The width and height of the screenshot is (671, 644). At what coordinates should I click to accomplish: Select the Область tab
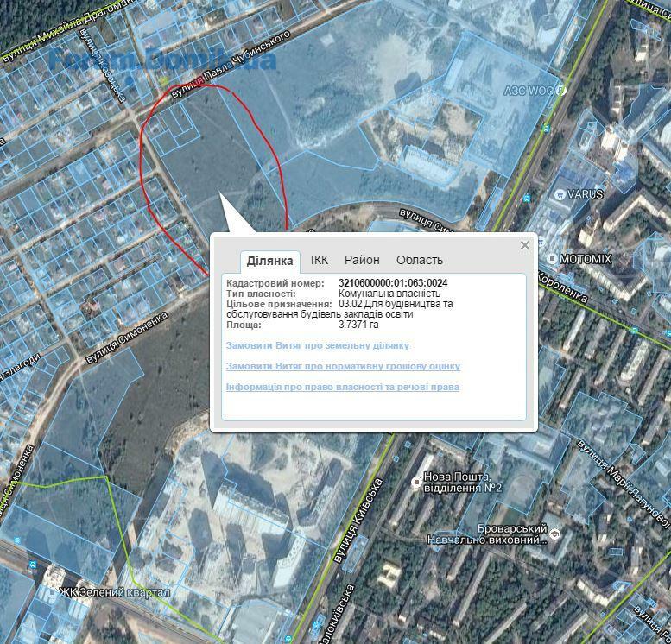[x=419, y=260]
